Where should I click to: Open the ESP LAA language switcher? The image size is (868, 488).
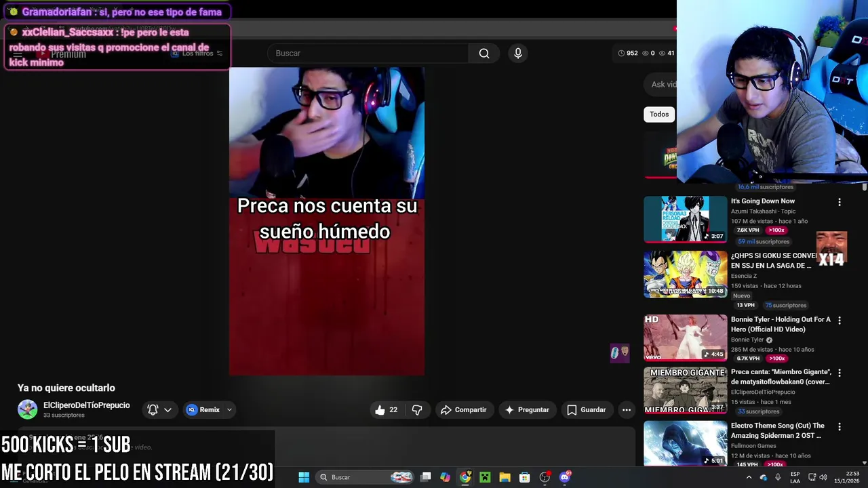(795, 477)
